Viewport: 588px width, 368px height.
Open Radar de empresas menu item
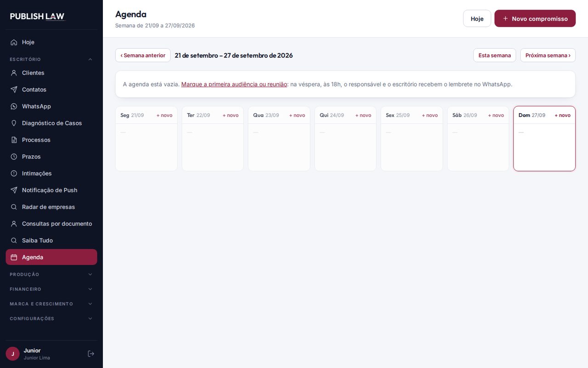(x=51, y=207)
